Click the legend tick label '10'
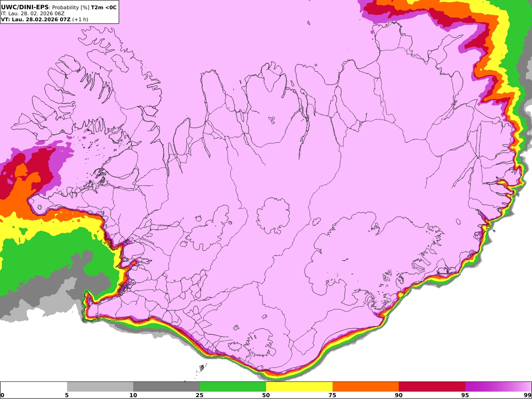 coord(133,395)
